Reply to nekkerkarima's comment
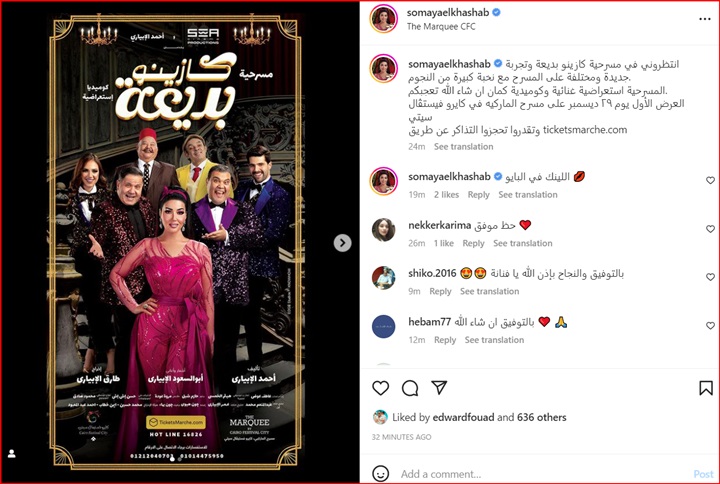720x484 pixels. click(x=473, y=243)
